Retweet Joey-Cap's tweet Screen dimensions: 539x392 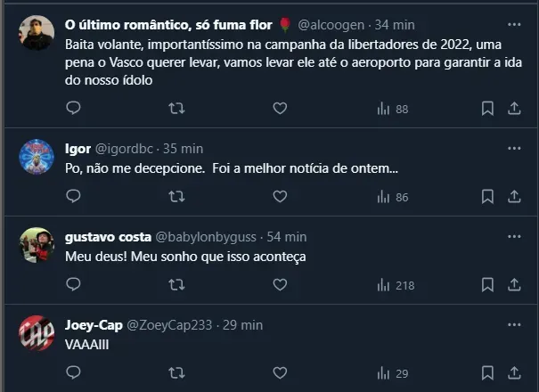point(176,373)
